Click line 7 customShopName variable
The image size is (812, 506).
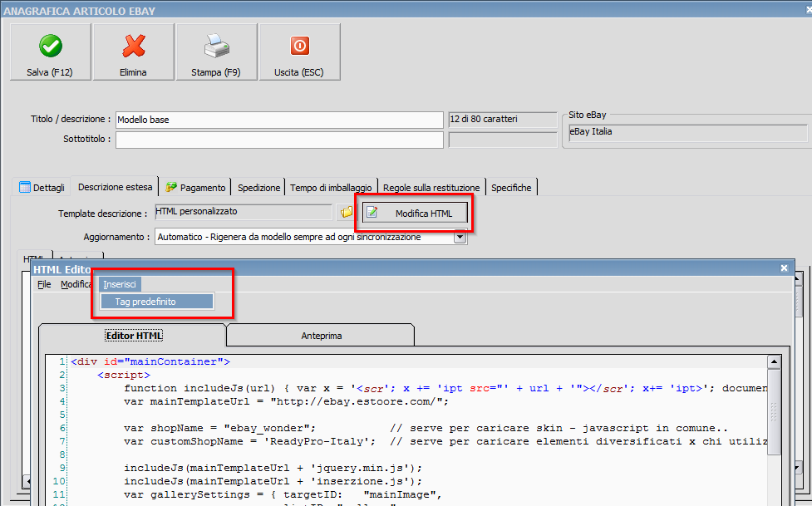249,441
